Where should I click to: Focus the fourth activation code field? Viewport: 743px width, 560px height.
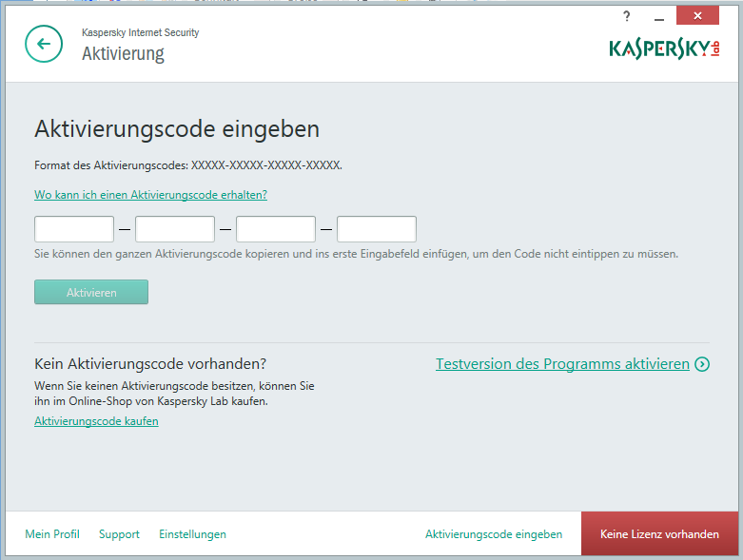pyautogui.click(x=377, y=229)
